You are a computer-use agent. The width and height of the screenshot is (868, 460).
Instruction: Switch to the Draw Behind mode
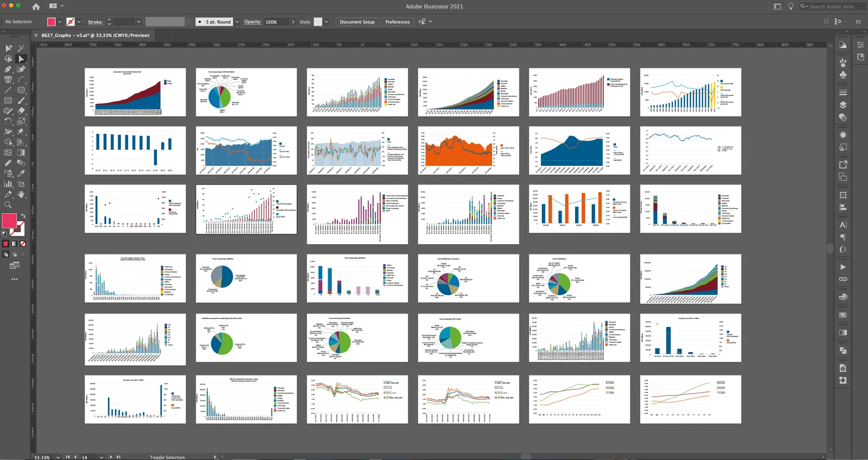[14, 254]
